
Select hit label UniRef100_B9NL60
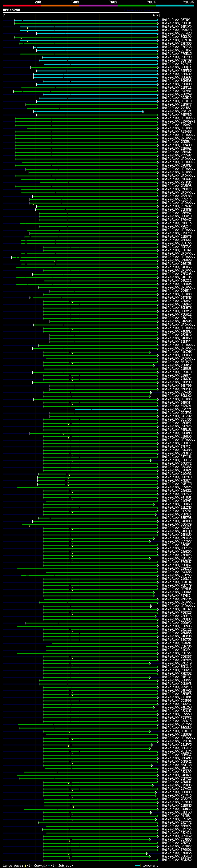point(177,396)
